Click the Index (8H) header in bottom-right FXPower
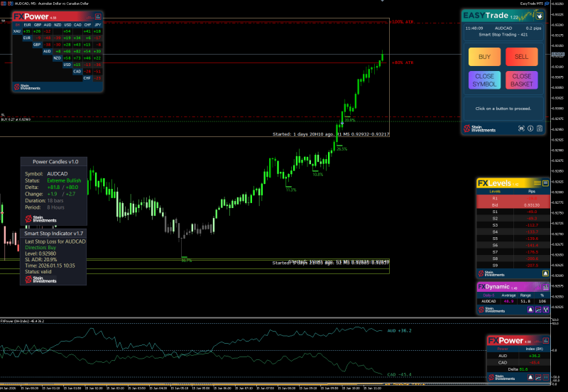This screenshot has height=392, width=568. 535,349
